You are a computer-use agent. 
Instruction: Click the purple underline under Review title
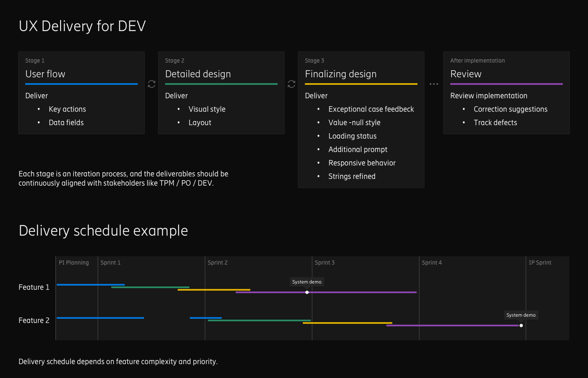coord(507,84)
